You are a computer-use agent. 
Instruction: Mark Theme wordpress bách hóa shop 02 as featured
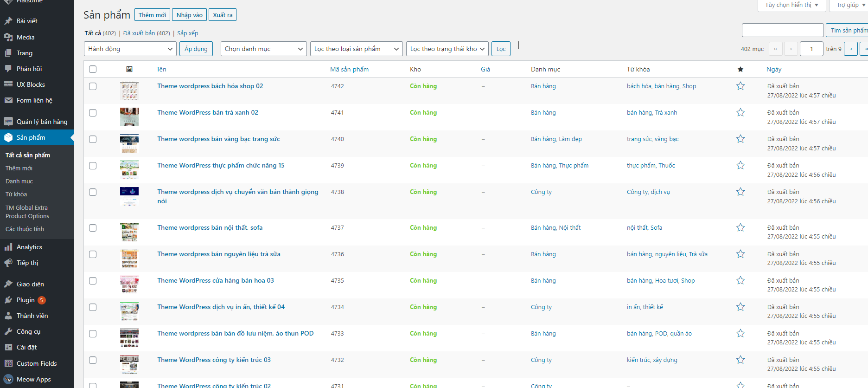740,86
